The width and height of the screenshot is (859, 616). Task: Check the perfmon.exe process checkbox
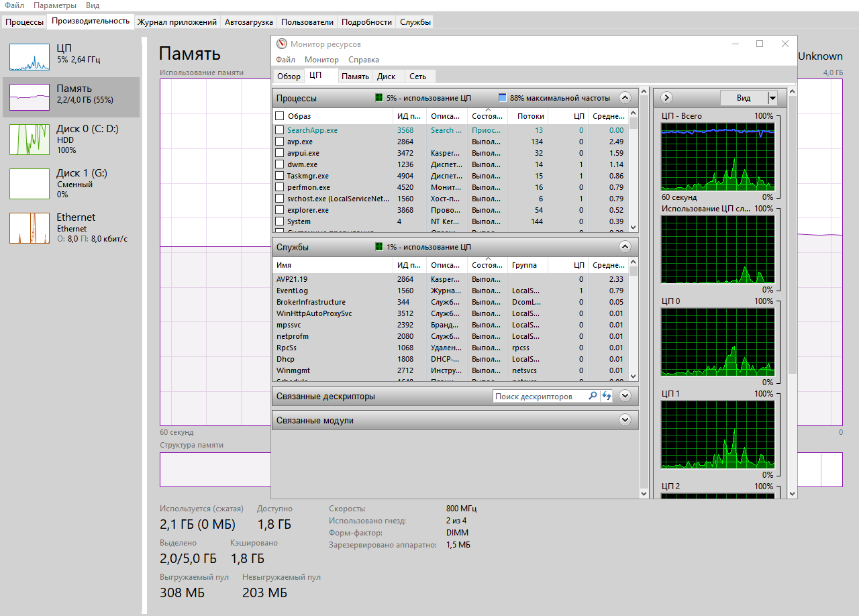click(280, 187)
